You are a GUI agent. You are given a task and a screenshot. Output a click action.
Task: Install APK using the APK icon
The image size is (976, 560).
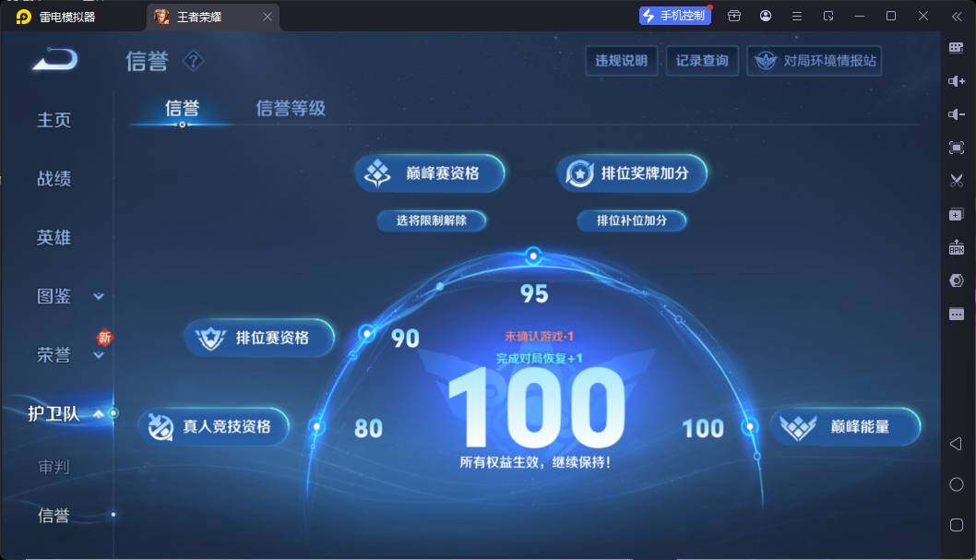[957, 247]
